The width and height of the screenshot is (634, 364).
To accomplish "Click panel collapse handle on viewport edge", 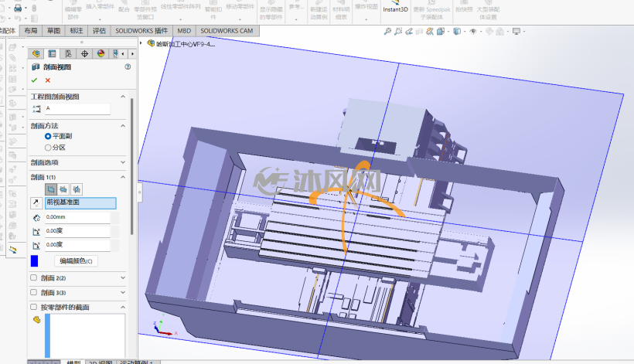I will (x=140, y=192).
